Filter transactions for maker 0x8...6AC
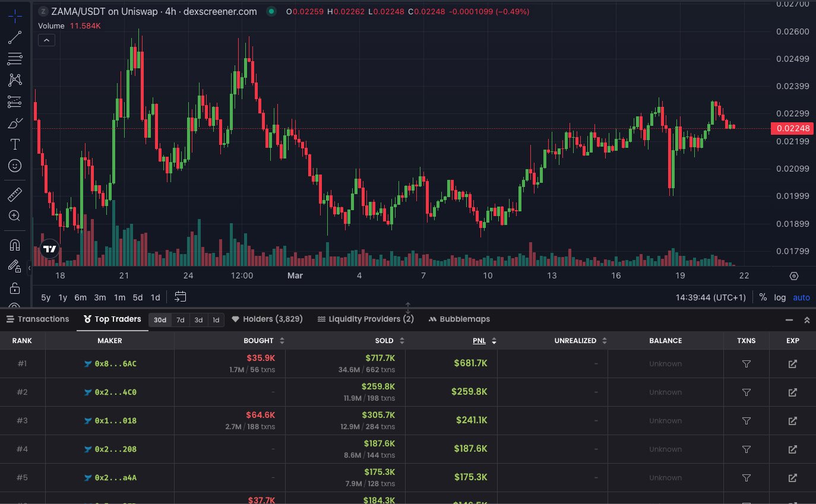Image resolution: width=816 pixels, height=504 pixels. pyautogui.click(x=747, y=364)
